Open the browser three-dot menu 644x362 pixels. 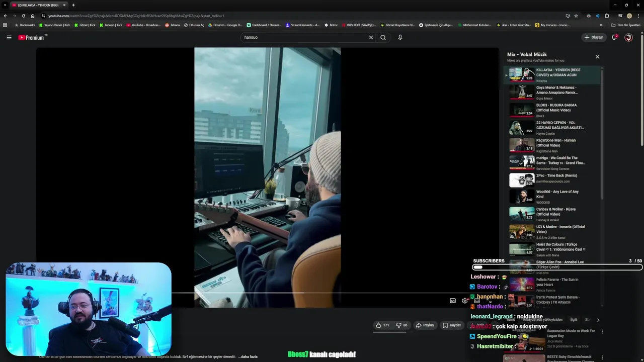click(x=638, y=16)
